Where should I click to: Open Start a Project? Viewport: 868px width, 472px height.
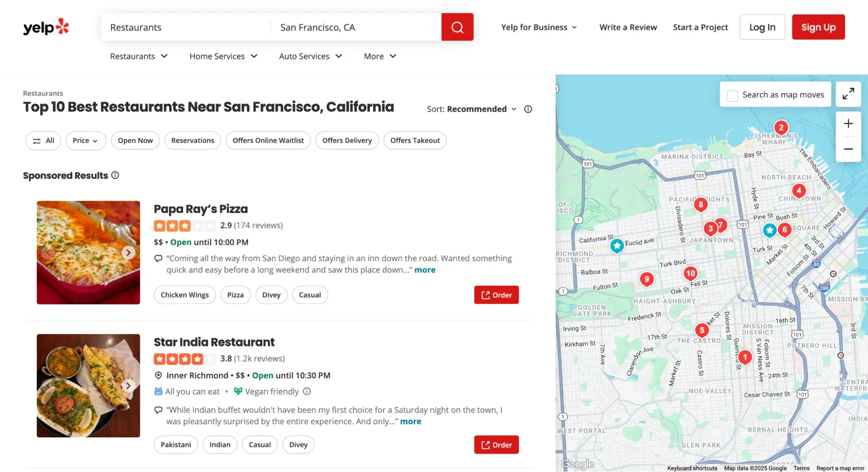pyautogui.click(x=700, y=27)
